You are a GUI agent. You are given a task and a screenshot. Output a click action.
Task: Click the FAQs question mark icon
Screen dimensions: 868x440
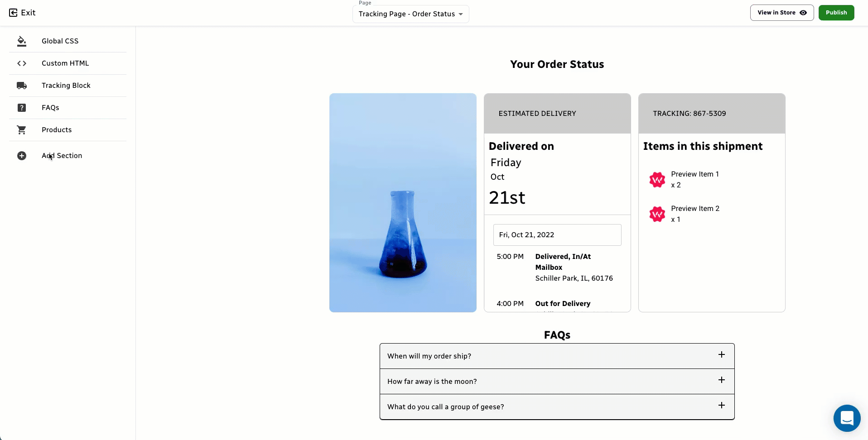click(22, 108)
